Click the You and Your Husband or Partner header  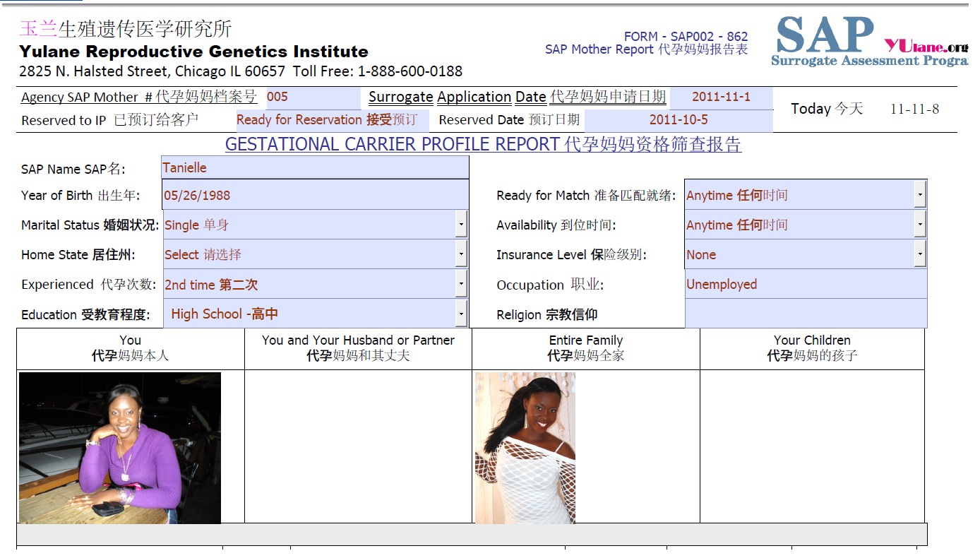pyautogui.click(x=358, y=348)
